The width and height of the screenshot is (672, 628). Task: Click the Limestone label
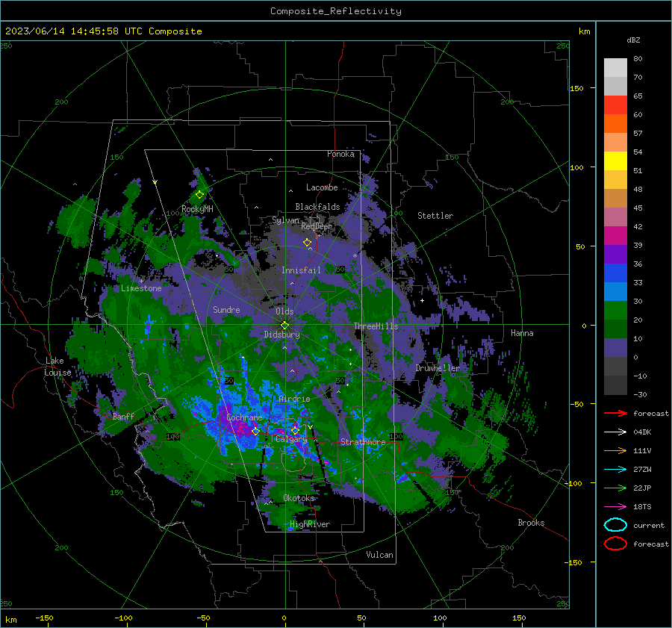tap(141, 288)
